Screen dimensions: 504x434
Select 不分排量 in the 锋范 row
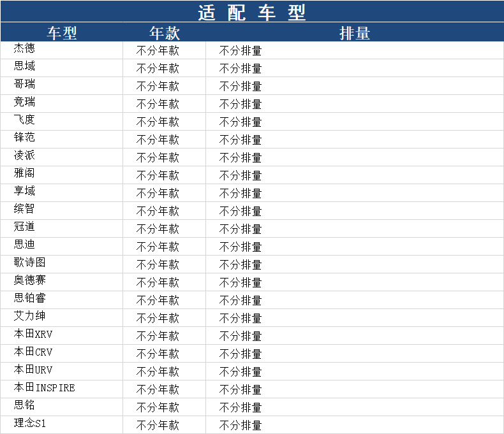241,140
